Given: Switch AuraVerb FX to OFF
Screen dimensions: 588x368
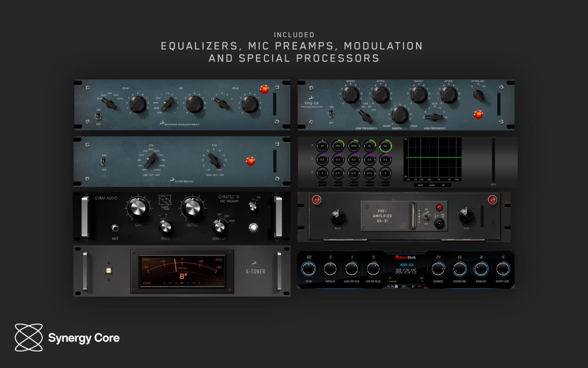Looking at the screenshot, I should (x=403, y=287).
